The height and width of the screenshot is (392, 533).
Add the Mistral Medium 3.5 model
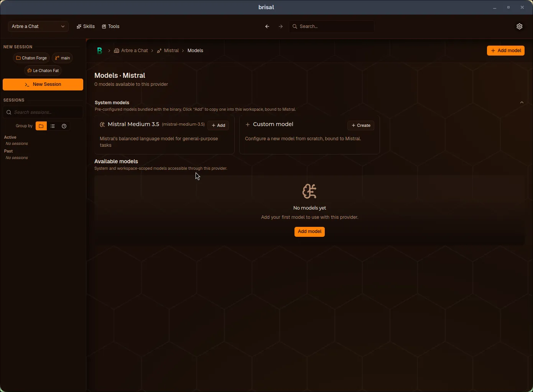(x=218, y=125)
